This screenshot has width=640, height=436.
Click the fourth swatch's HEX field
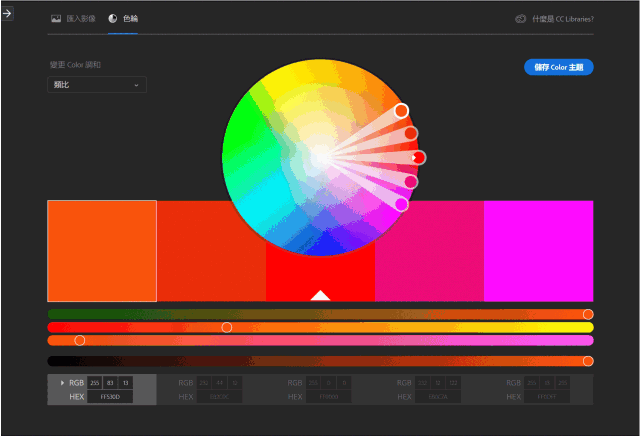(x=438, y=397)
